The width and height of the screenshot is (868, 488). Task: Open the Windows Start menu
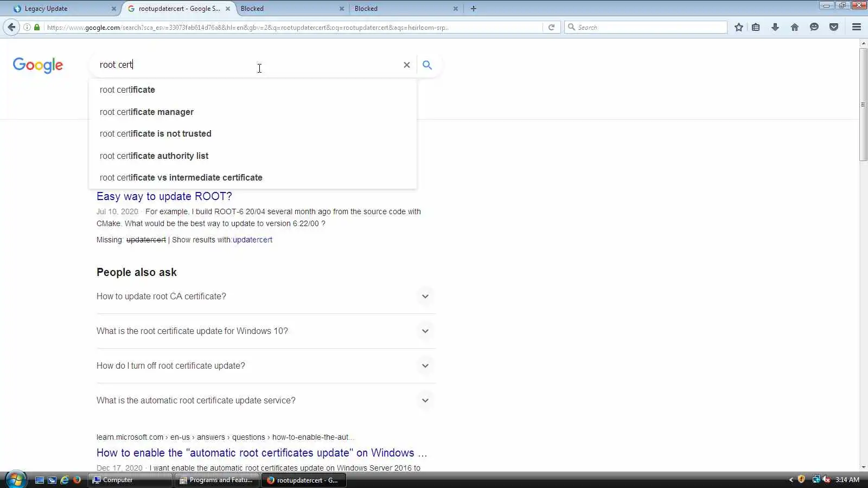(x=16, y=480)
